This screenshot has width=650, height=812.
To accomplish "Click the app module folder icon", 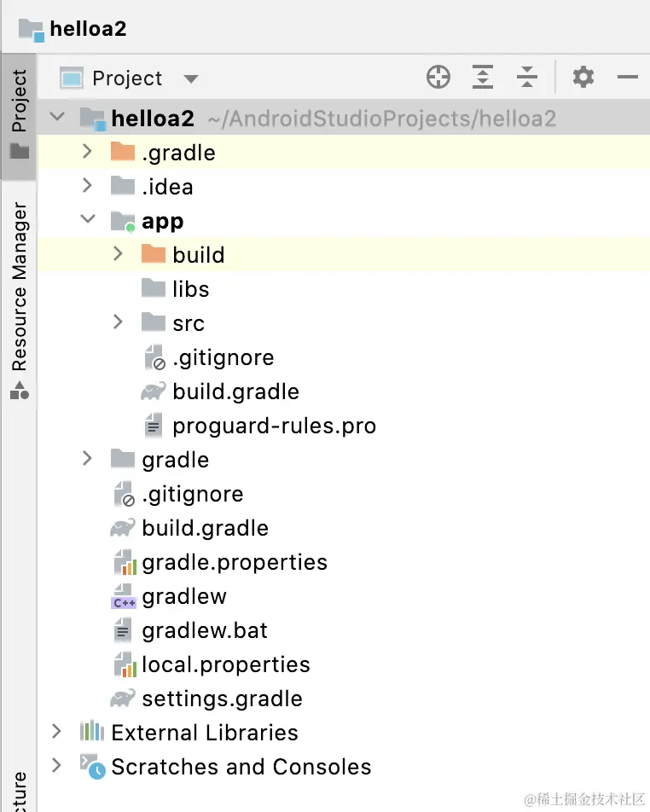I will pos(124,222).
